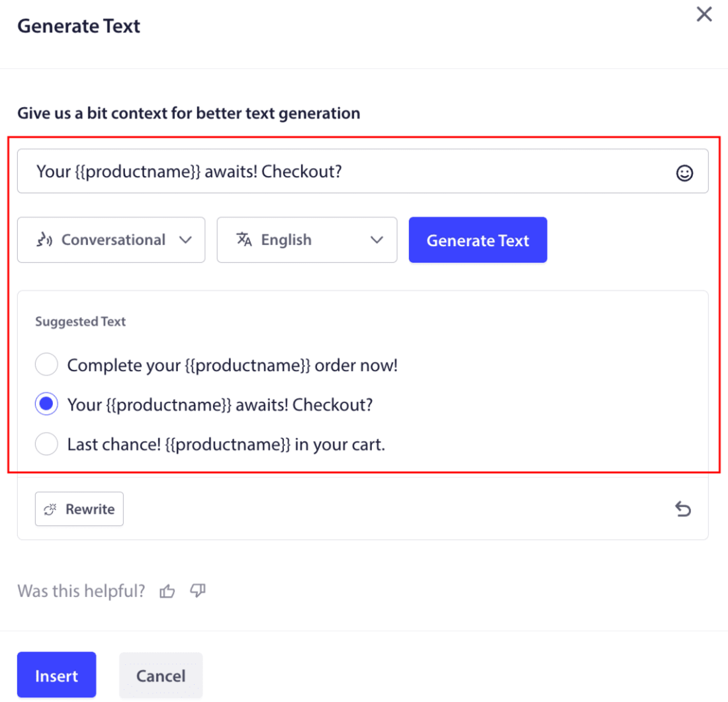The image size is (728, 702).
Task: Click the thumbs up feedback icon
Action: 167,592
